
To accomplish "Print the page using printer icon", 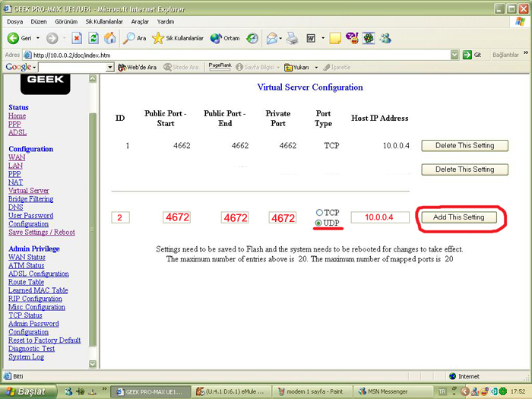I will click(x=292, y=38).
